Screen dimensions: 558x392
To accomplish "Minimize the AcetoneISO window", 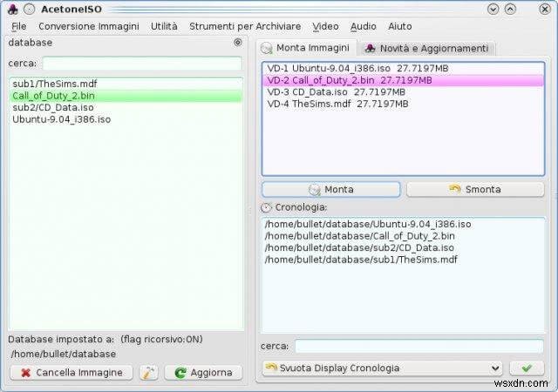I will pyautogui.click(x=493, y=9).
